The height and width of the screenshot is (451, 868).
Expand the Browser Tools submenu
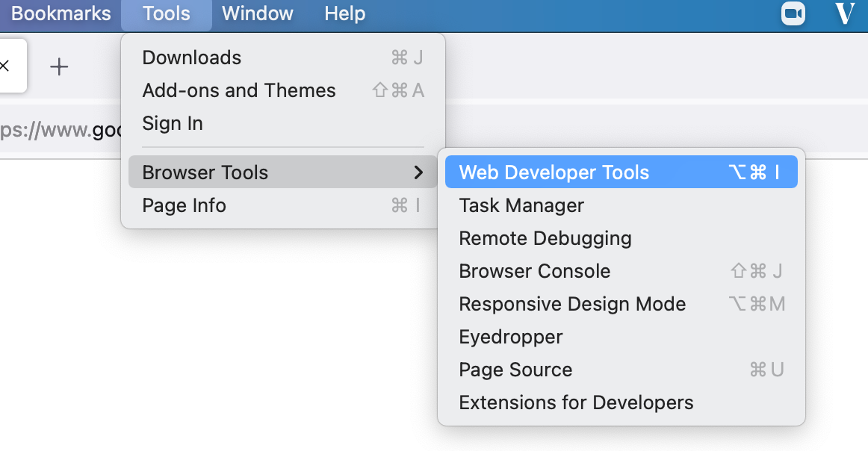pos(206,172)
